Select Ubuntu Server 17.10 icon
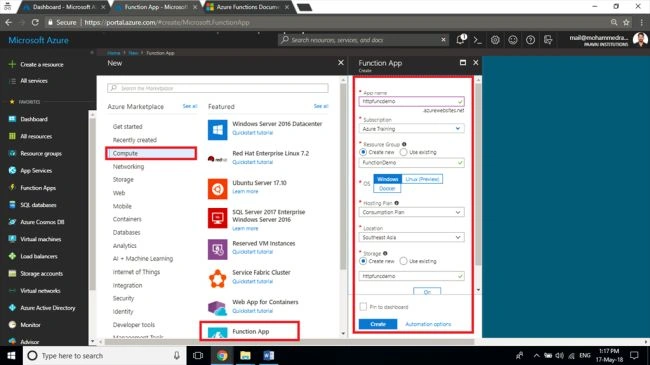This screenshot has width=650, height=365. coord(218,189)
